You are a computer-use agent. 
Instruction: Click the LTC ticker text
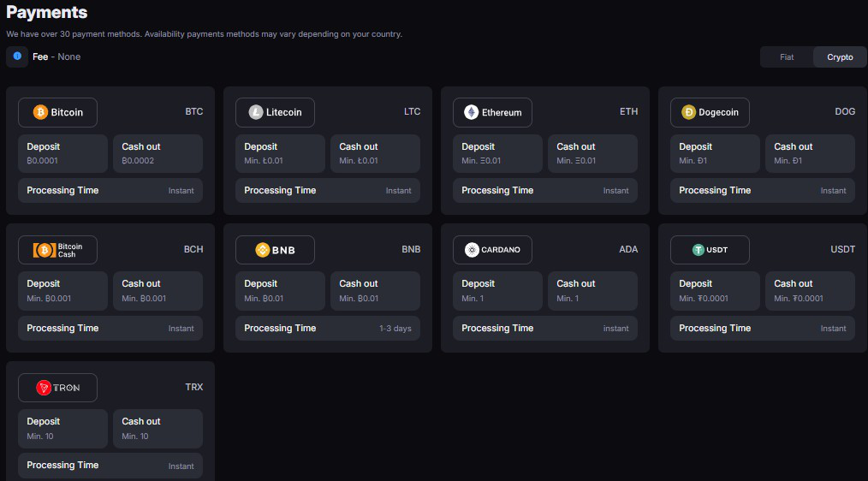click(x=412, y=112)
